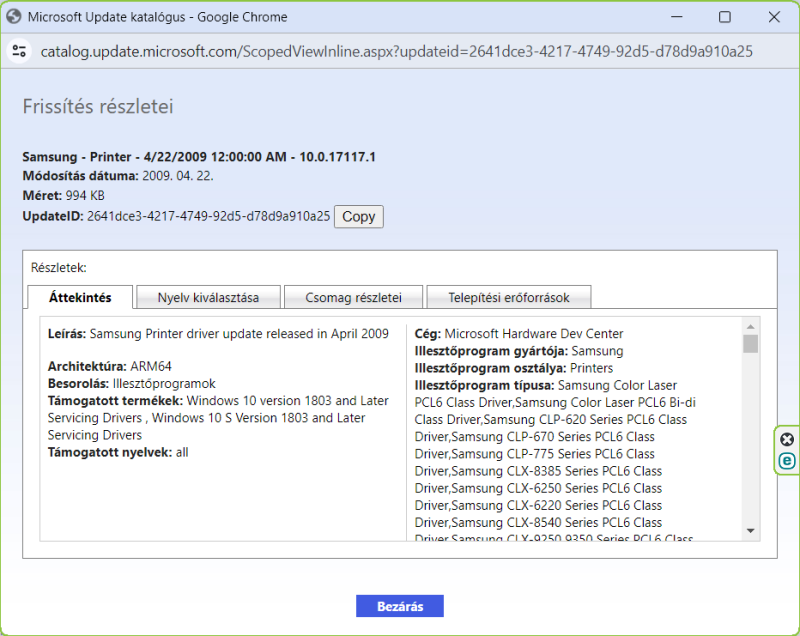Copy the UpdateID with Copy button
The width and height of the screenshot is (800, 636).
[x=359, y=216]
